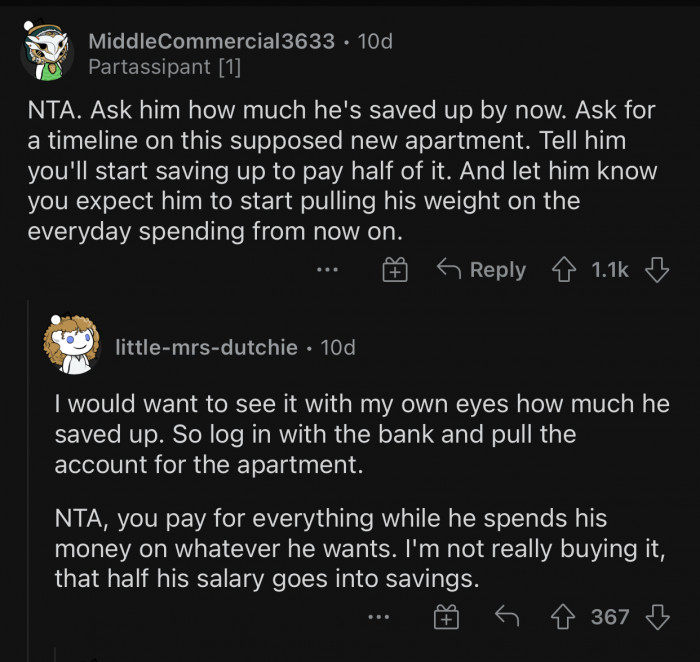
Task: Click the 1.1k vote count
Action: (x=610, y=269)
